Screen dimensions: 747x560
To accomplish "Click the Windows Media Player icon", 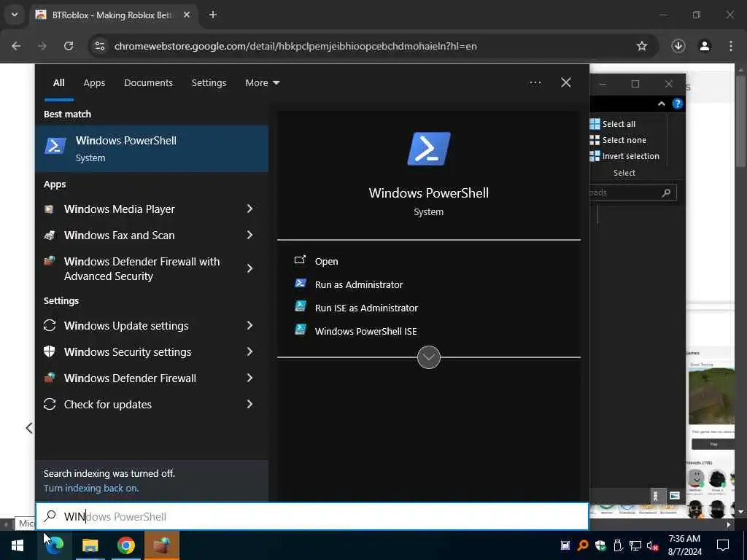I will [49, 209].
